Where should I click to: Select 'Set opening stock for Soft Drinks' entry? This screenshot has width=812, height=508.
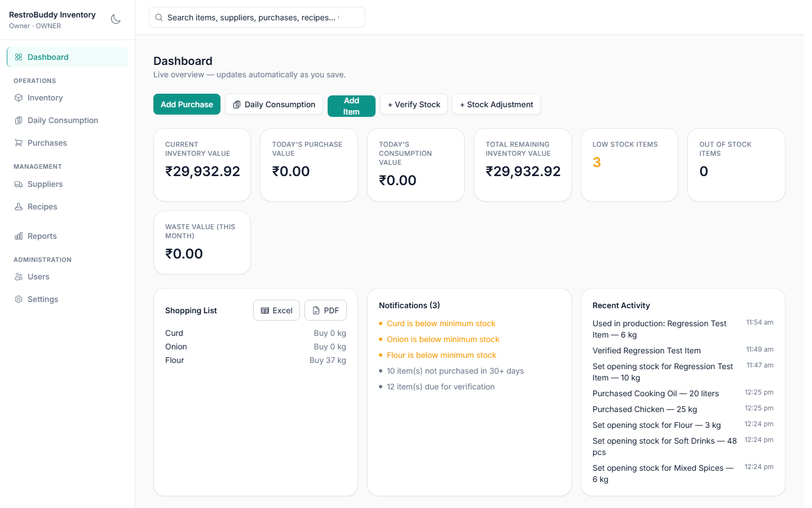[683, 446]
